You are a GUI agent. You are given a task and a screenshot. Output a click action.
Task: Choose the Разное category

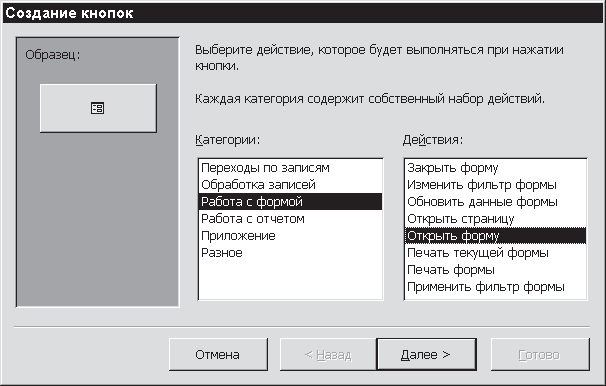pos(290,253)
